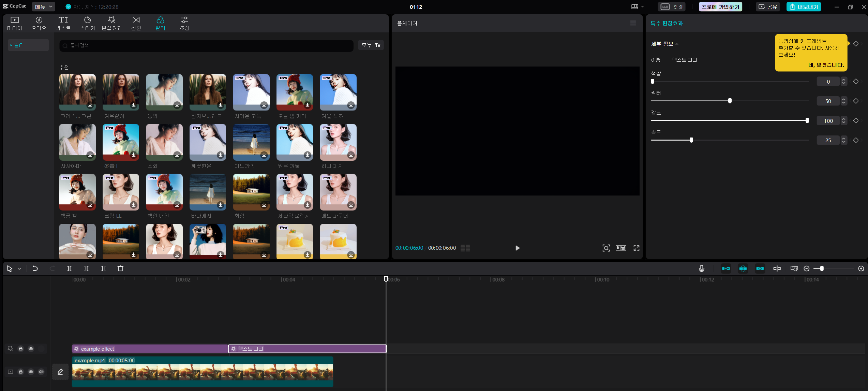
Task: Switch to the 전환 transitions tab
Action: click(136, 23)
